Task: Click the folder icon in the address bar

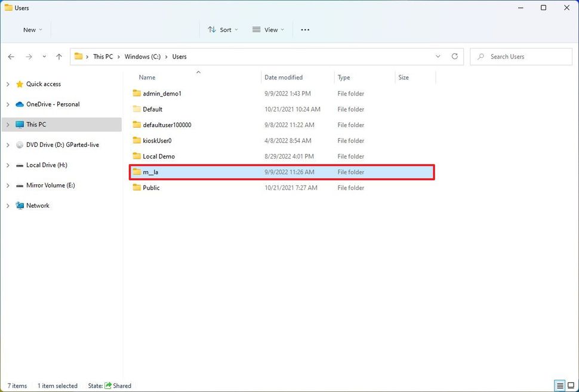Action: [79, 56]
